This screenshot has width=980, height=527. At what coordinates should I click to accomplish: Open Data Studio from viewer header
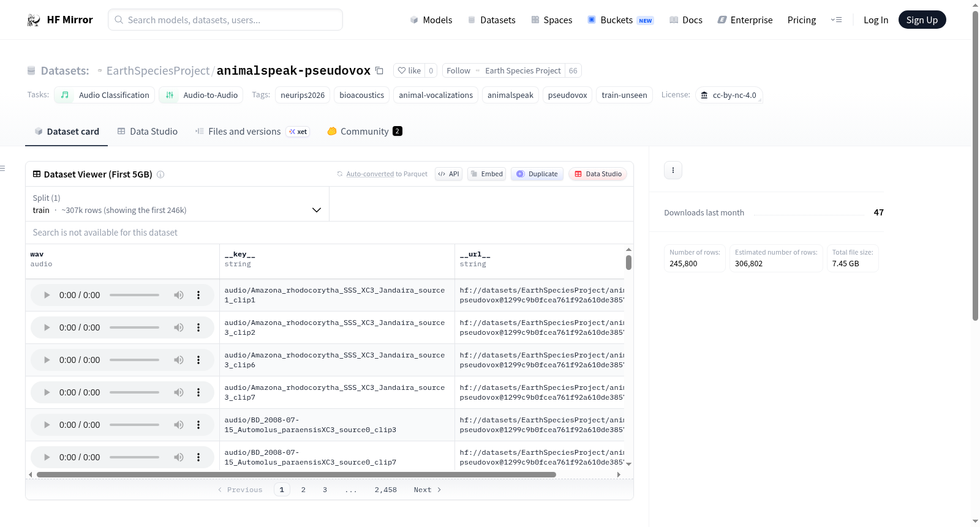coord(597,174)
